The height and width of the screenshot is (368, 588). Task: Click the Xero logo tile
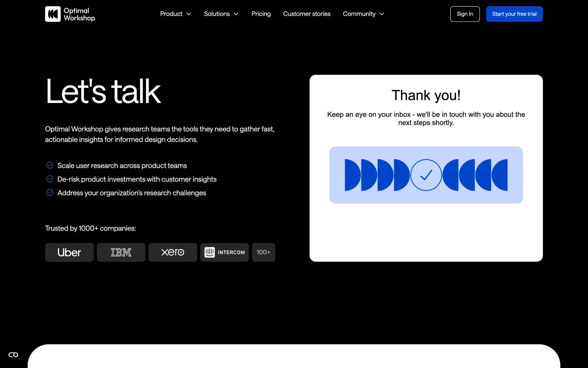click(x=173, y=252)
